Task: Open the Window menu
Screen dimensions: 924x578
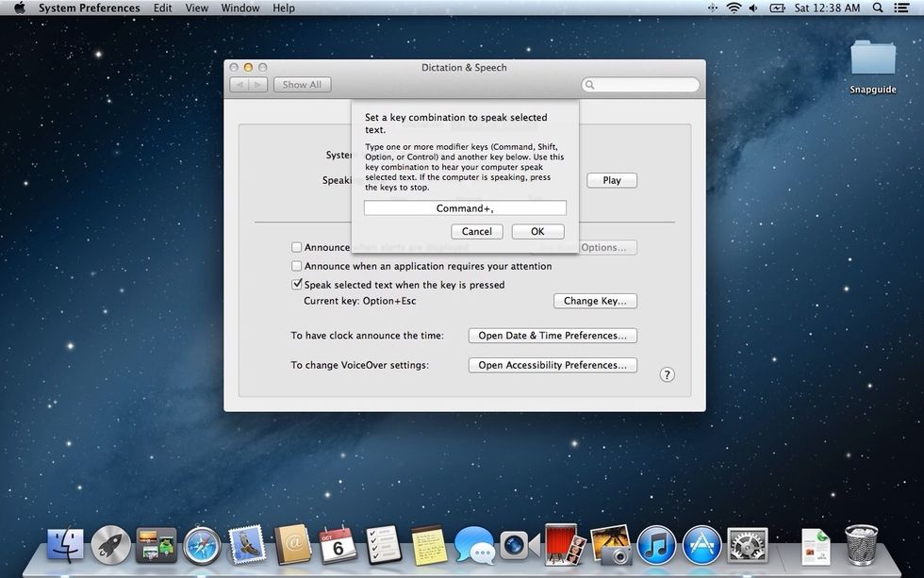Action: (x=239, y=8)
